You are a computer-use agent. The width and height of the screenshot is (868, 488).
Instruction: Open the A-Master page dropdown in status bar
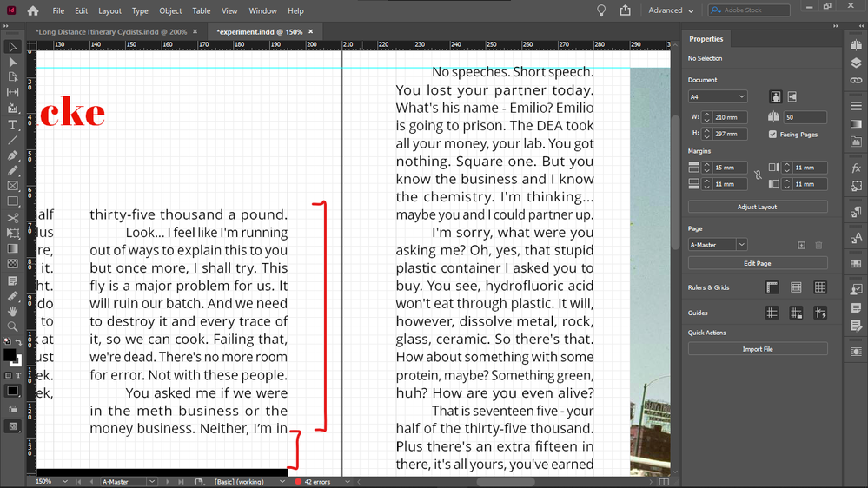point(152,482)
